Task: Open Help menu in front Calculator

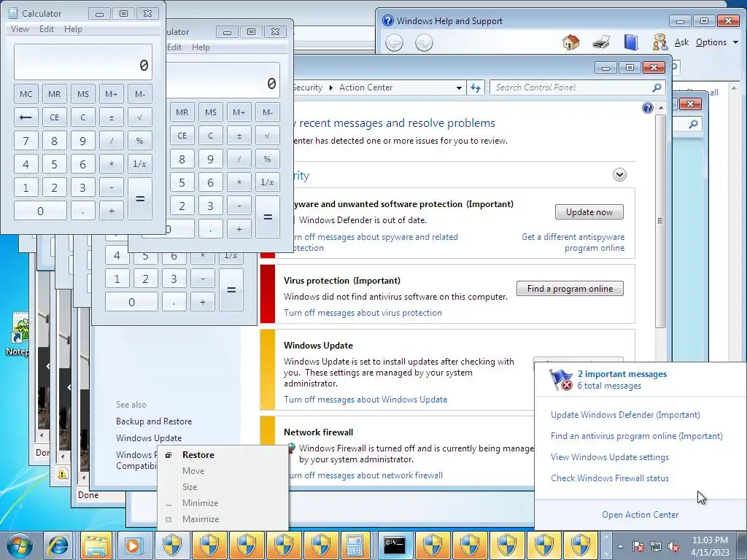Action: [x=73, y=29]
